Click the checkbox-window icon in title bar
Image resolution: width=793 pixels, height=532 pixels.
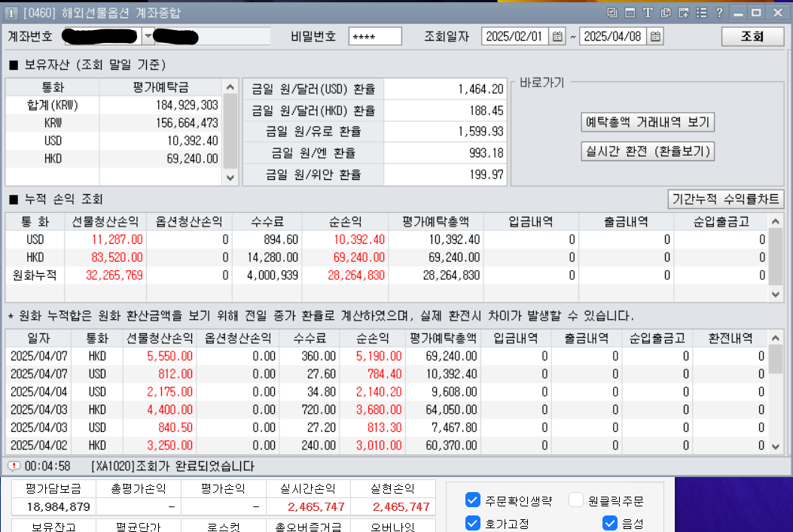pyautogui.click(x=612, y=13)
